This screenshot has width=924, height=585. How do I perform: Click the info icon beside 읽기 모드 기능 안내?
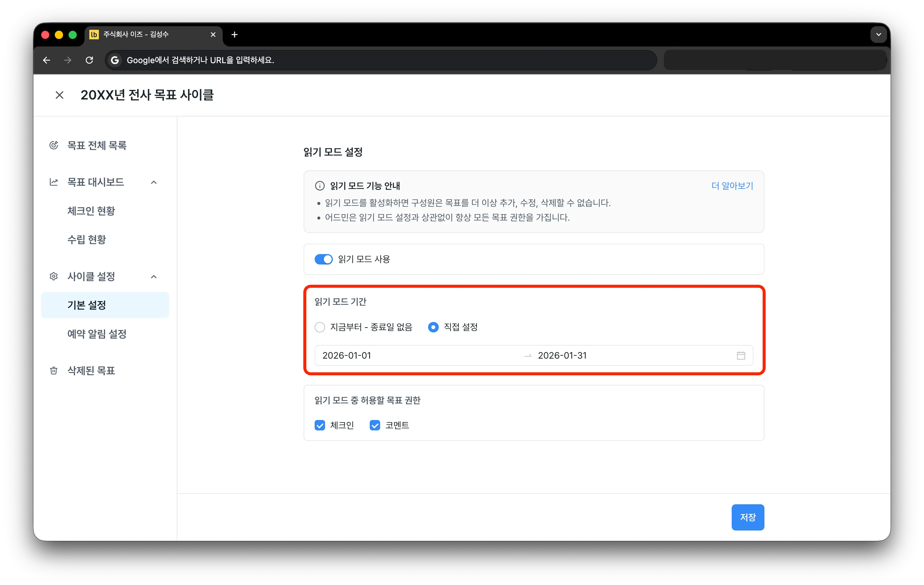click(320, 186)
